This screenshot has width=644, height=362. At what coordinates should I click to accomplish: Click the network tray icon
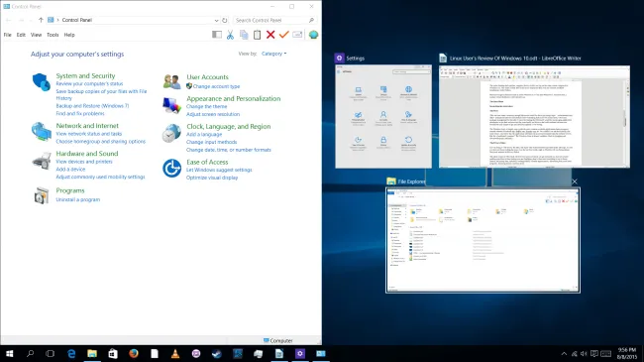(574, 354)
